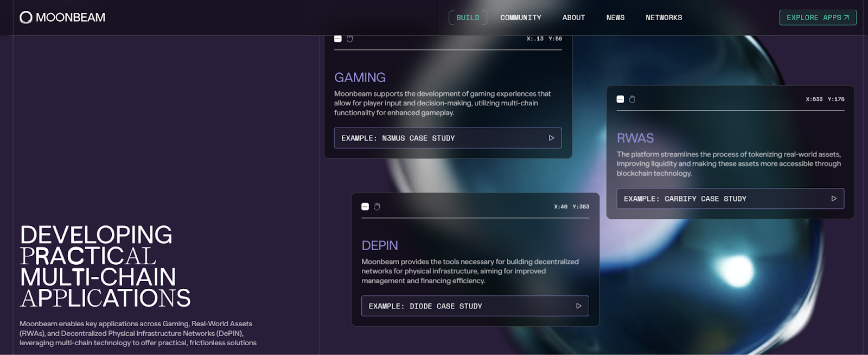Open the N3MUS case study example
The image size is (868, 355).
coord(448,138)
